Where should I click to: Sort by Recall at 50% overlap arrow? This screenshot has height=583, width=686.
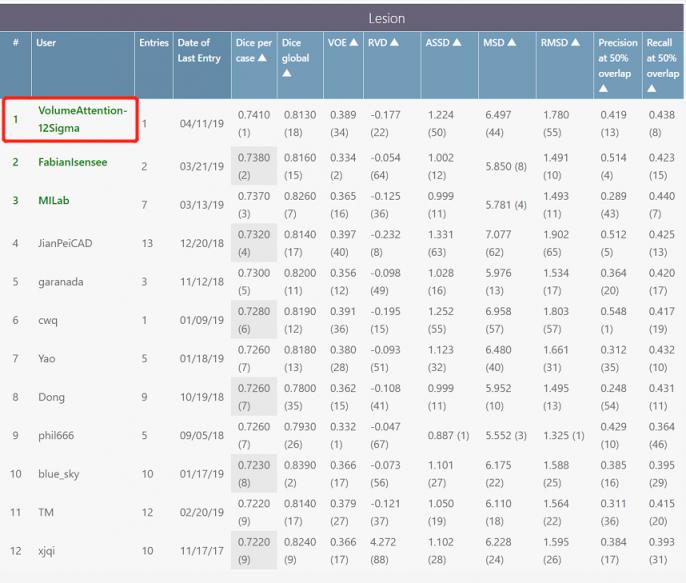click(x=651, y=88)
